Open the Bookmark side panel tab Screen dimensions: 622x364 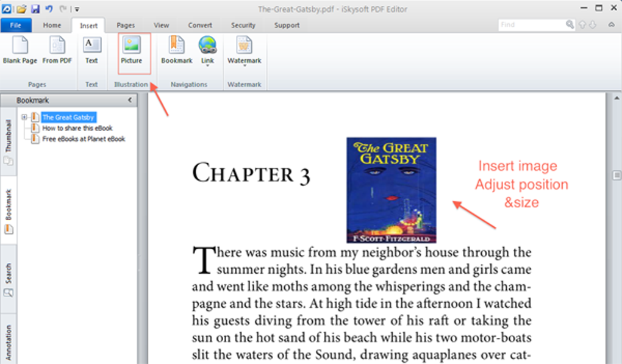click(x=9, y=210)
